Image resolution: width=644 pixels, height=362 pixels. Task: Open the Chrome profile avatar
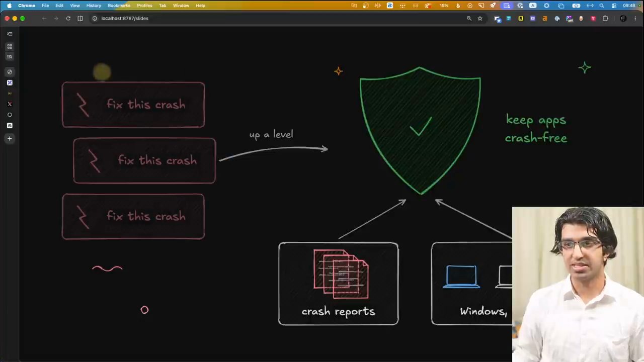(x=623, y=19)
